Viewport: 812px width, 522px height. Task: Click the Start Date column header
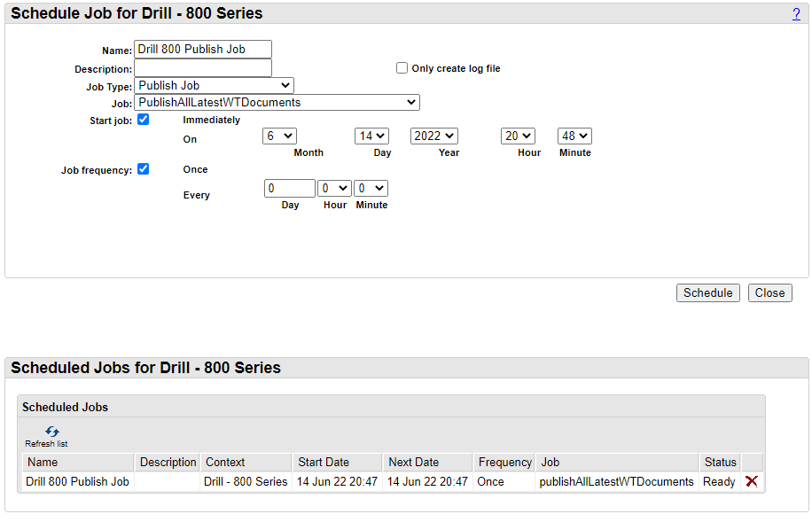pyautogui.click(x=338, y=463)
